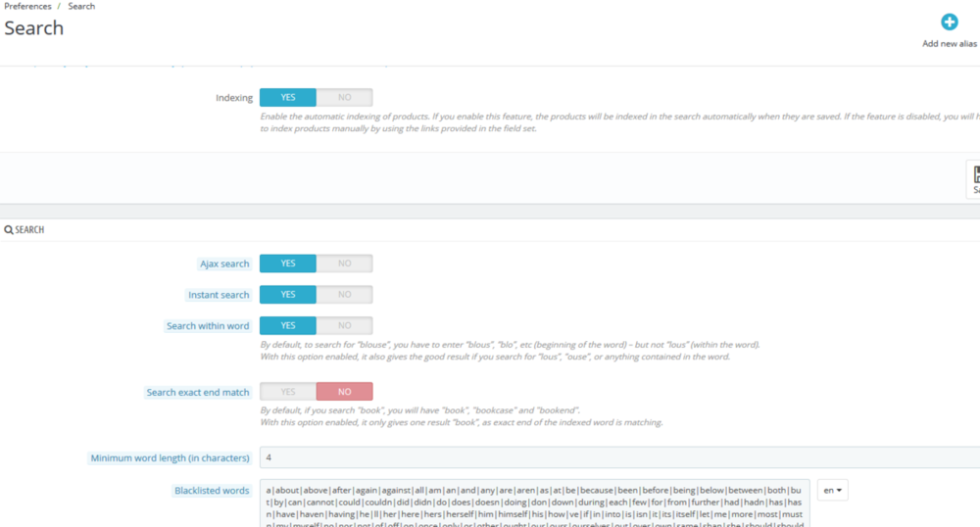The image size is (980, 527).
Task: Click NO on Search exact end match
Action: click(x=344, y=392)
